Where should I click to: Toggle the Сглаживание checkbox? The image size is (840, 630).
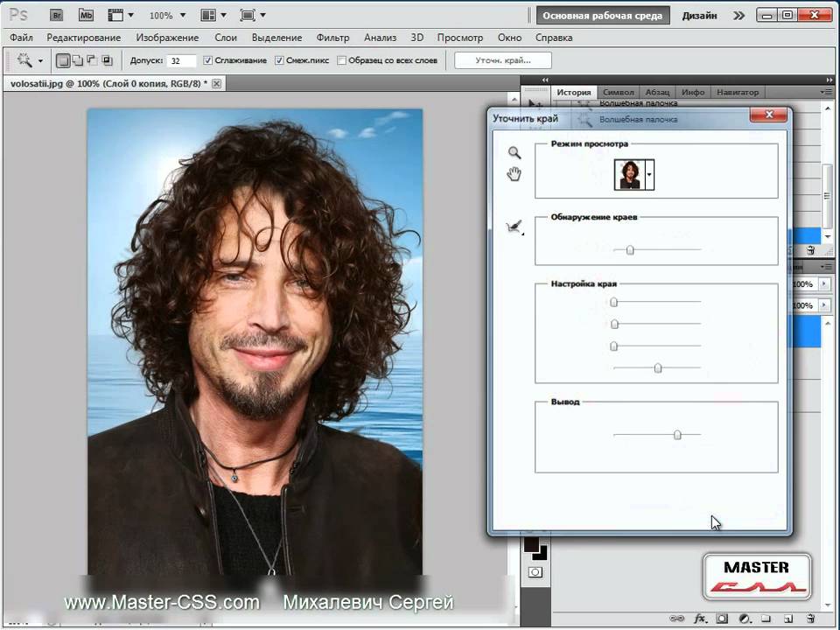208,60
